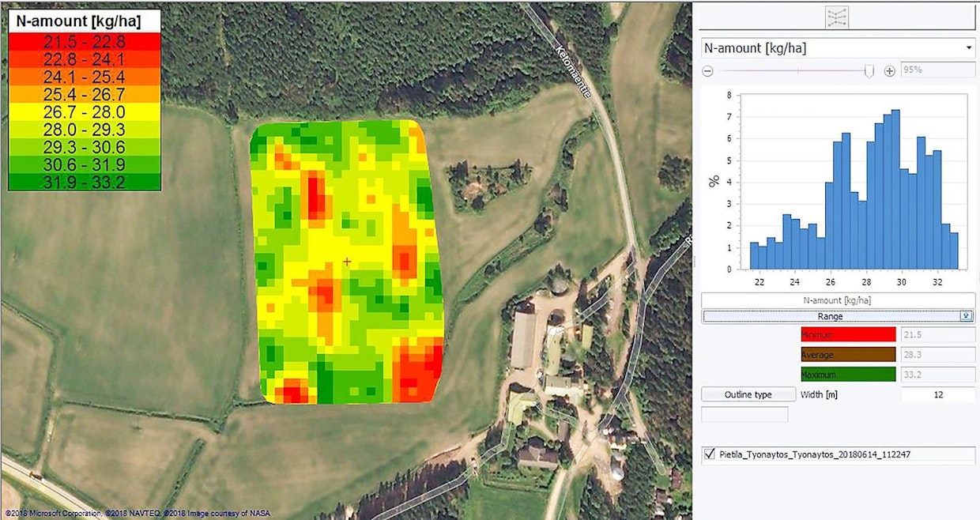Click the 95% percentage field
The height and width of the screenshot is (520, 980).
click(938, 70)
